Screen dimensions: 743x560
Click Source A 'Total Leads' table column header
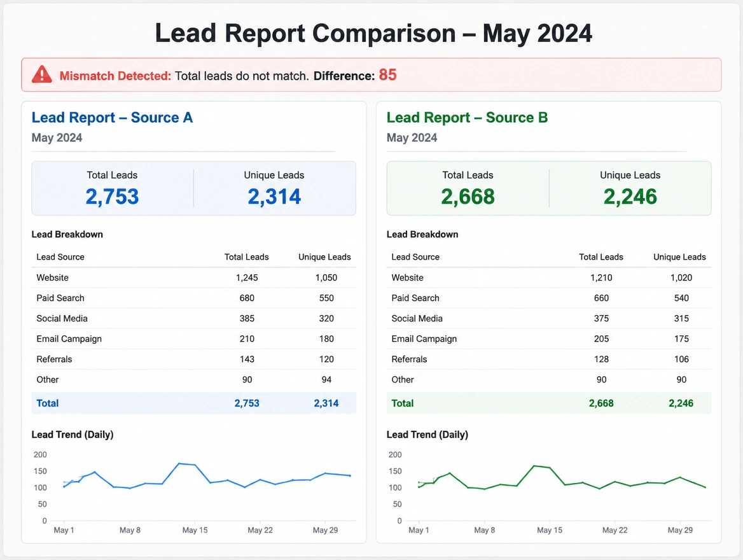click(x=246, y=257)
